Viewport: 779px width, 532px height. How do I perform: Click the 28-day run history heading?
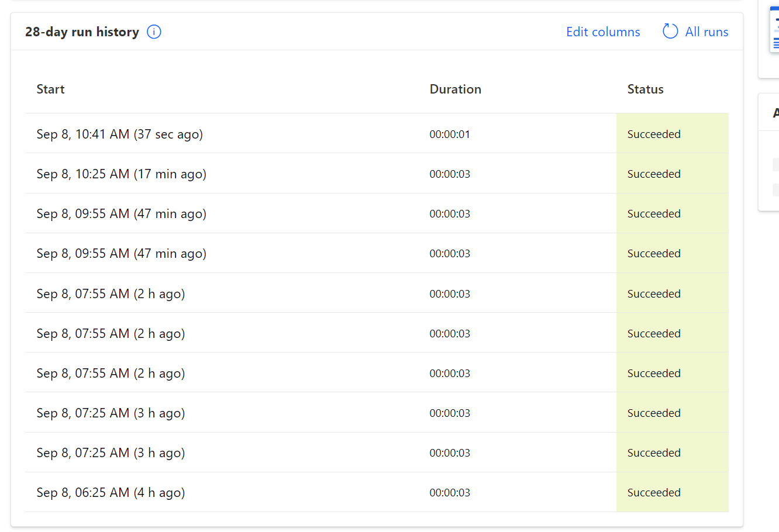pos(82,32)
